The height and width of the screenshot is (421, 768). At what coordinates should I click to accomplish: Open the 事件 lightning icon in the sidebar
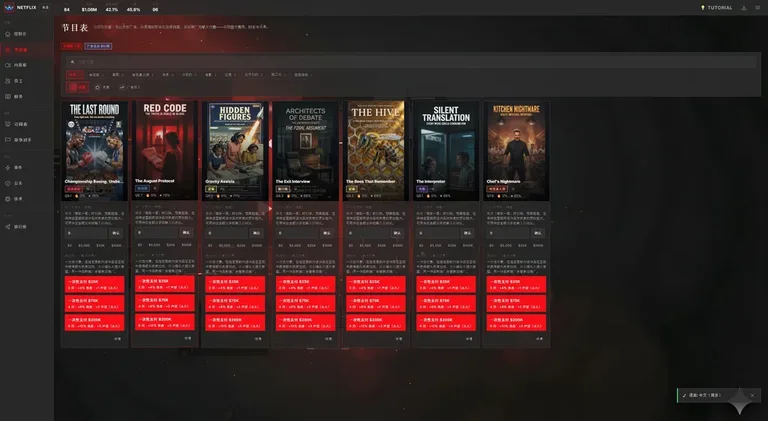[x=8, y=167]
